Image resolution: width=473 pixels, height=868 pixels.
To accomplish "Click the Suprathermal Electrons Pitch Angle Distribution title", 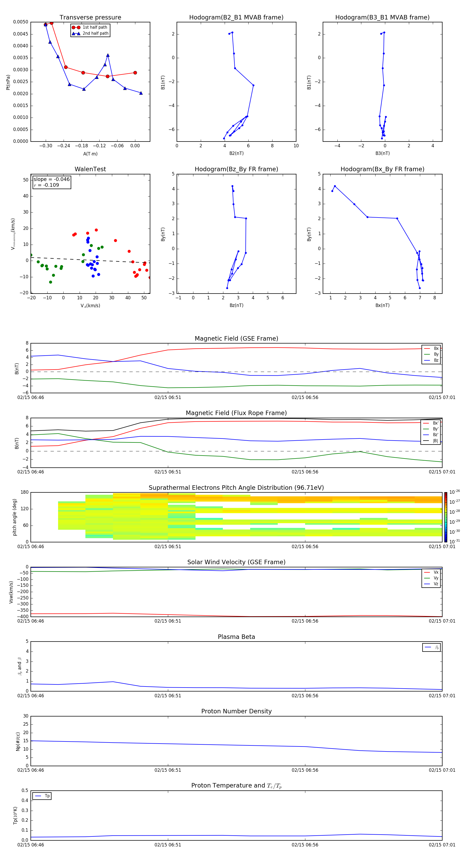I will [236, 488].
